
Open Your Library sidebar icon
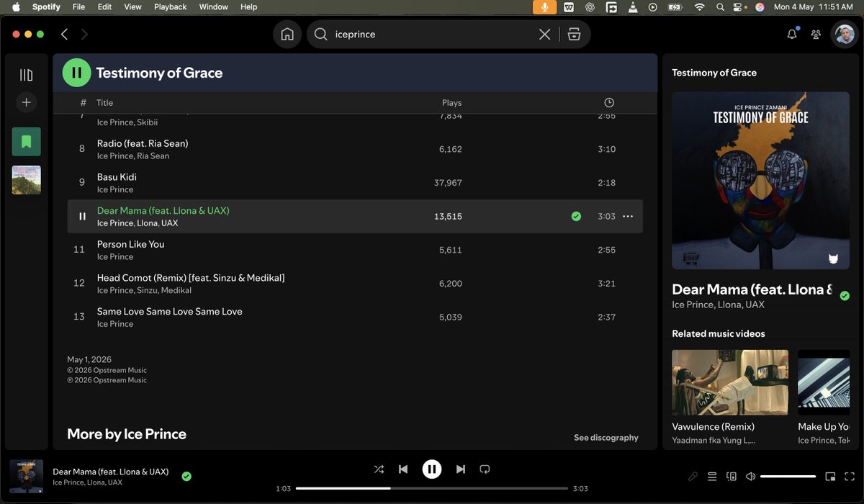pyautogui.click(x=26, y=75)
